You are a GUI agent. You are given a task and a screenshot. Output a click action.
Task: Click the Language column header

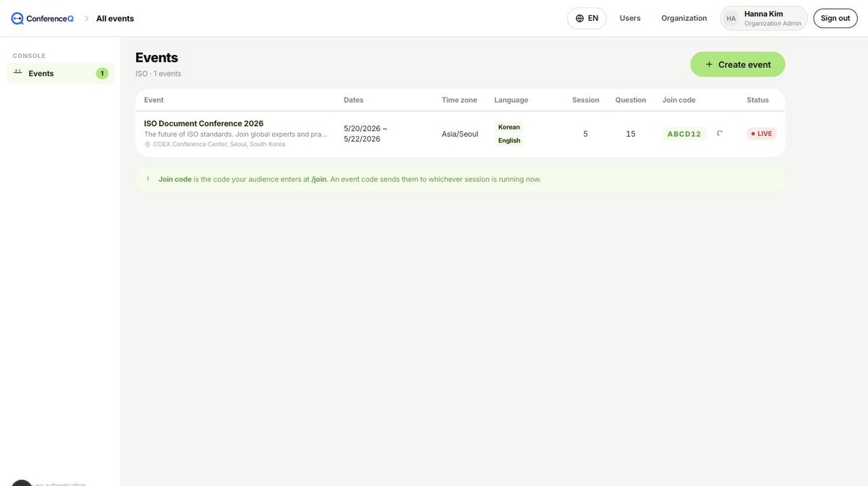(x=511, y=100)
